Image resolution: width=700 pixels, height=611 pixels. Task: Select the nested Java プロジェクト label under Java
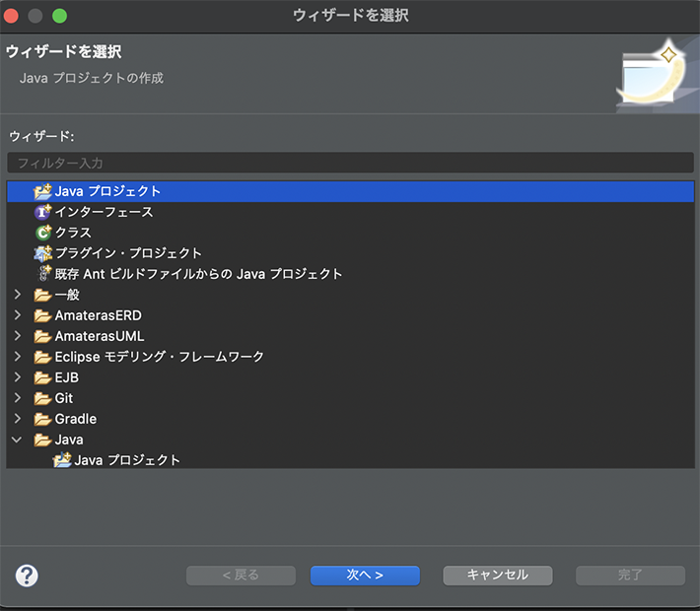pyautogui.click(x=127, y=460)
